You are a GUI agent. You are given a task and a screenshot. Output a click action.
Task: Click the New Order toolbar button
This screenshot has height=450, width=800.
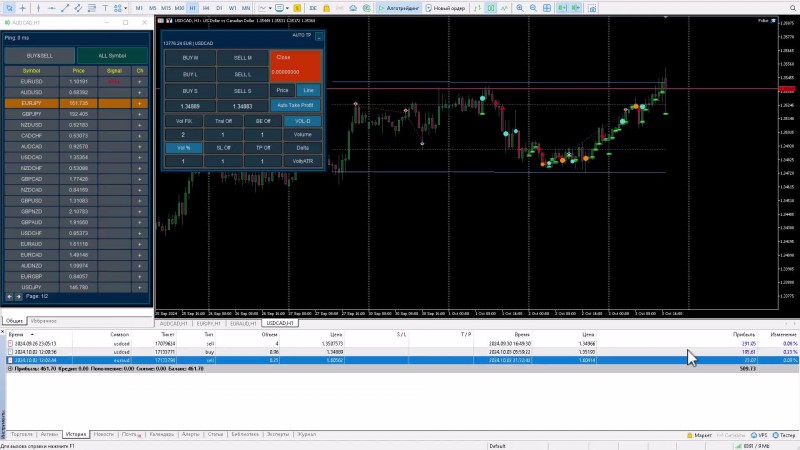[445, 8]
